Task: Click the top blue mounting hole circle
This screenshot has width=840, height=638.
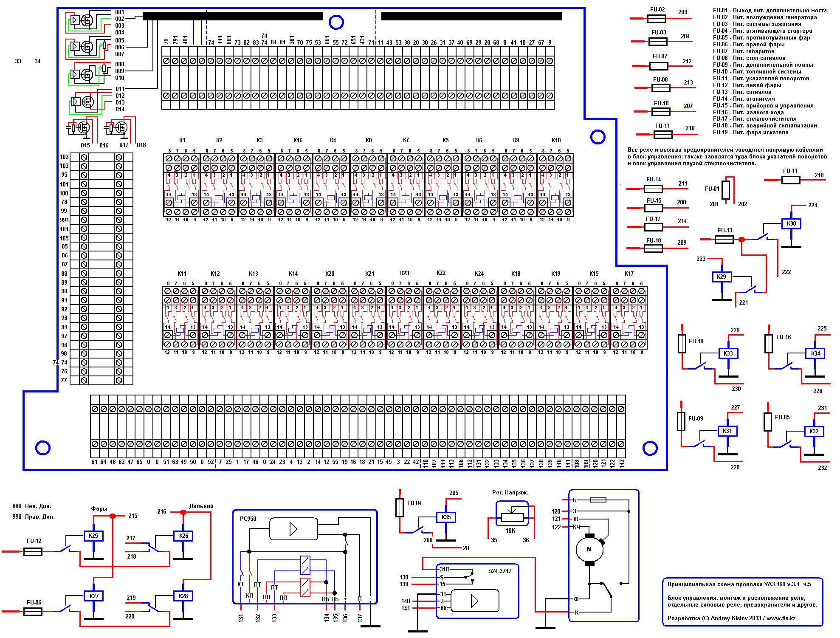Action: coord(336,22)
